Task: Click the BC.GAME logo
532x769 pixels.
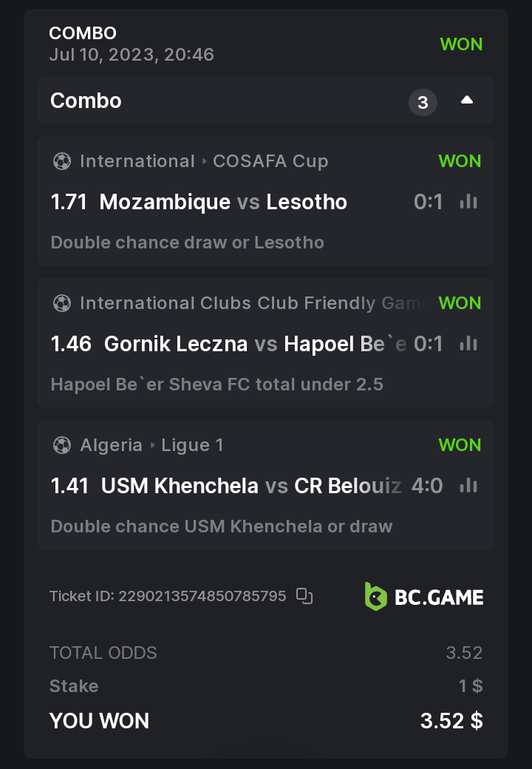Action: point(424,597)
